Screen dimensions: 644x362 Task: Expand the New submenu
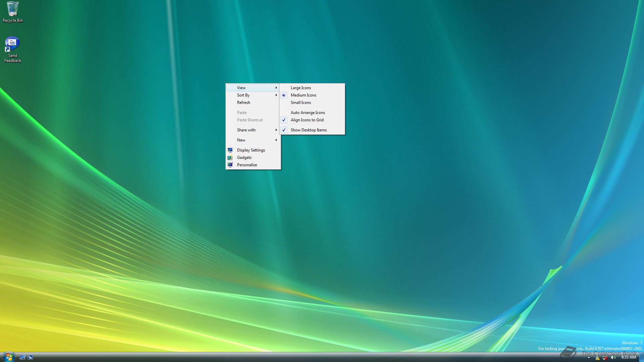(253, 140)
